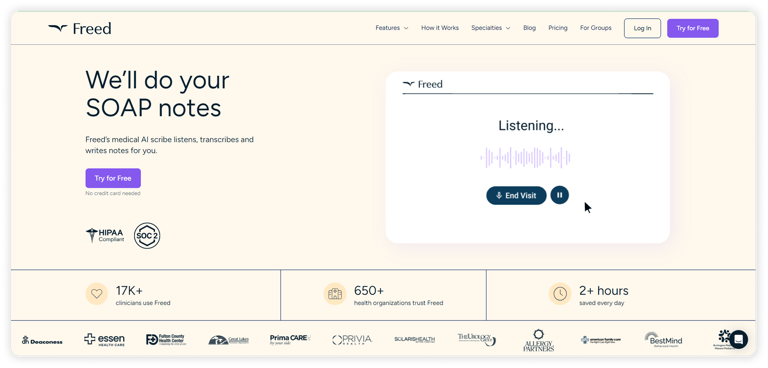Image resolution: width=768 pixels, height=368 pixels.
Task: Click the audio waveform in demo card
Action: 526,158
